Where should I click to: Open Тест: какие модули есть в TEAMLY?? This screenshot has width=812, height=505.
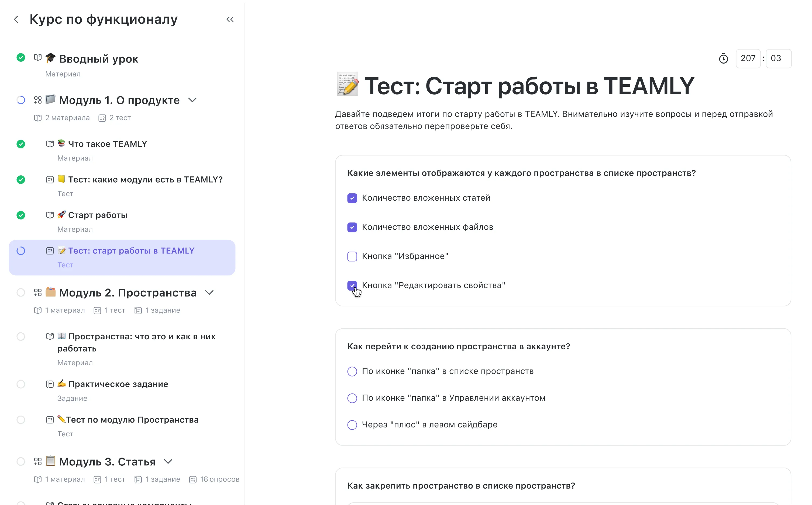coord(145,180)
